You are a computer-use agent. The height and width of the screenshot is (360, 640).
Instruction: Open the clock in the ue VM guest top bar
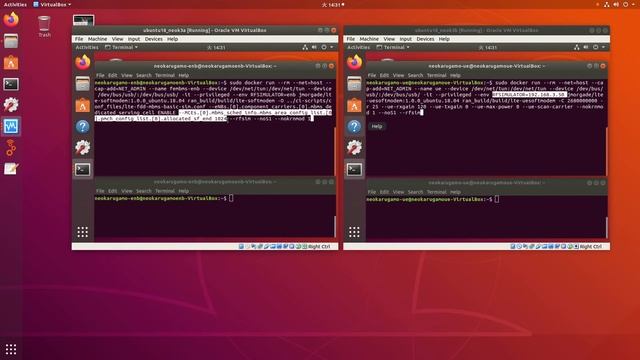(488, 48)
